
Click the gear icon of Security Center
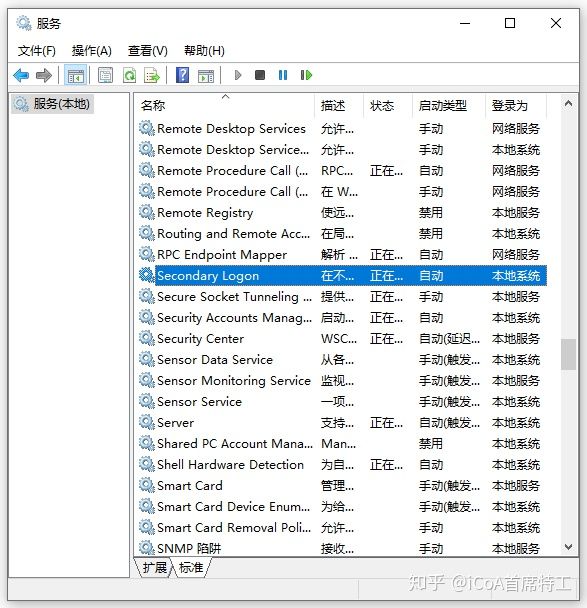[147, 338]
